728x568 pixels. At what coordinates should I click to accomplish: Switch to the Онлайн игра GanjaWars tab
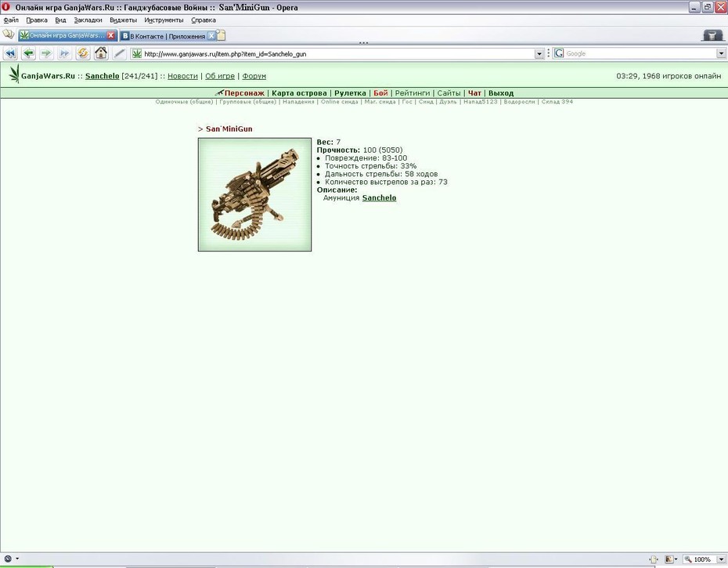click(67, 35)
